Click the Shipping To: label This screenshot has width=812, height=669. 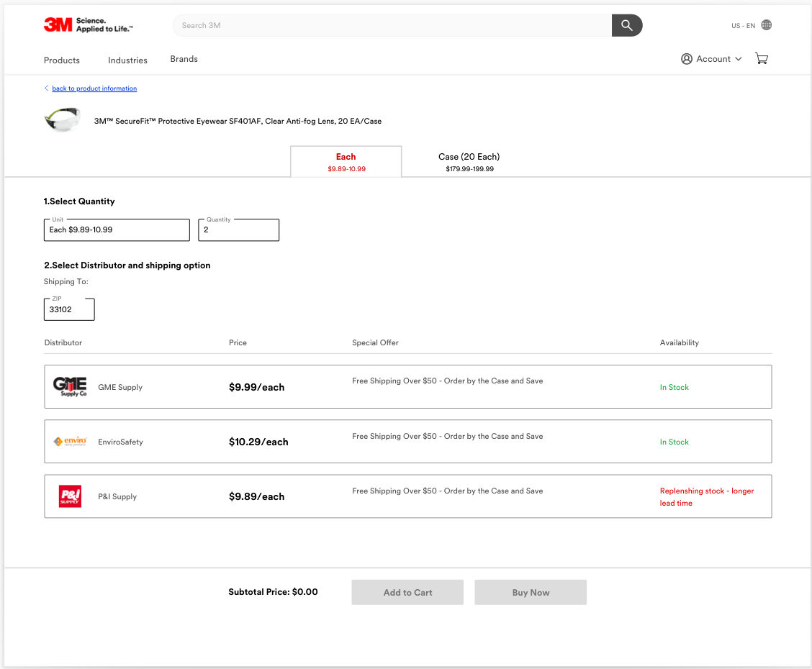66,281
